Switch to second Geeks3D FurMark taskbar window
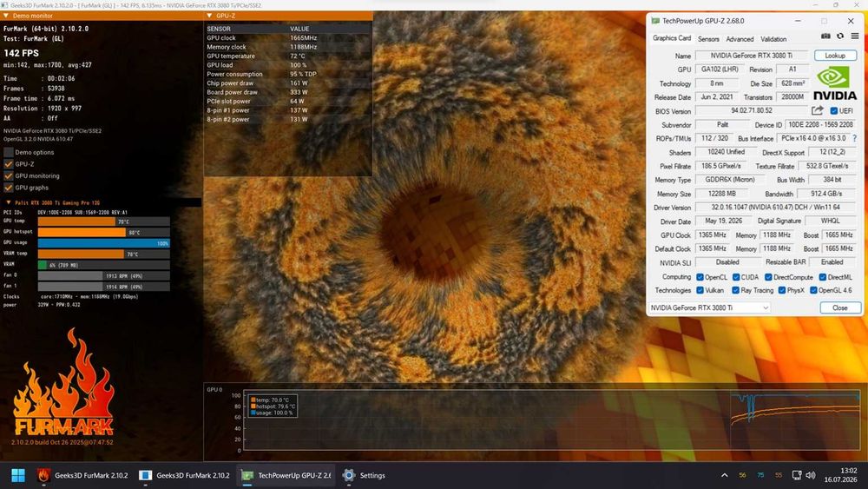868x489 pixels. 184,475
